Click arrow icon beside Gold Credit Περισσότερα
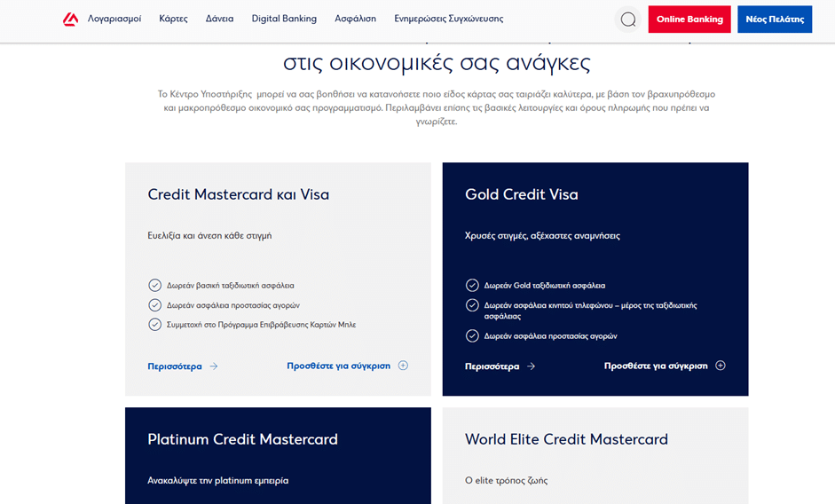Viewport: 835px width, 504px height. pyautogui.click(x=531, y=366)
